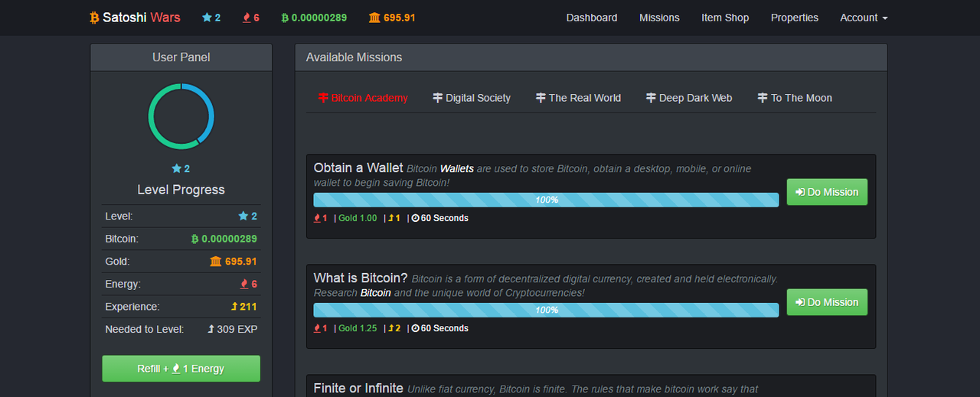
Task: Click the arrow icon in Needed to Level row
Action: pos(211,329)
